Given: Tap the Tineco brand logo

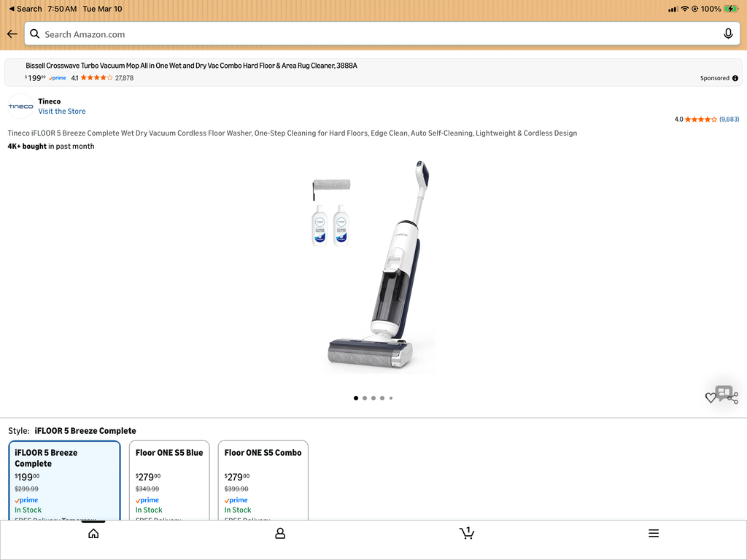Looking at the screenshot, I should pyautogui.click(x=20, y=106).
